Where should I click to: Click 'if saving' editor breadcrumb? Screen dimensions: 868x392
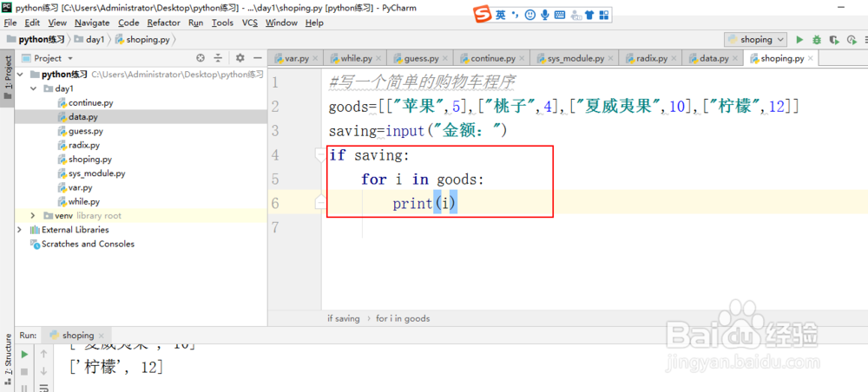343,318
